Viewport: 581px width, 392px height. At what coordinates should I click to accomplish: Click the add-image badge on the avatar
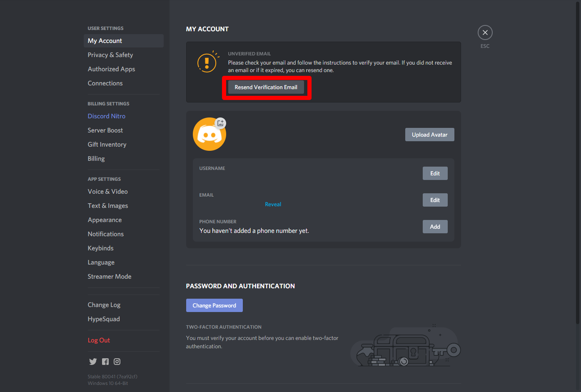pyautogui.click(x=220, y=123)
